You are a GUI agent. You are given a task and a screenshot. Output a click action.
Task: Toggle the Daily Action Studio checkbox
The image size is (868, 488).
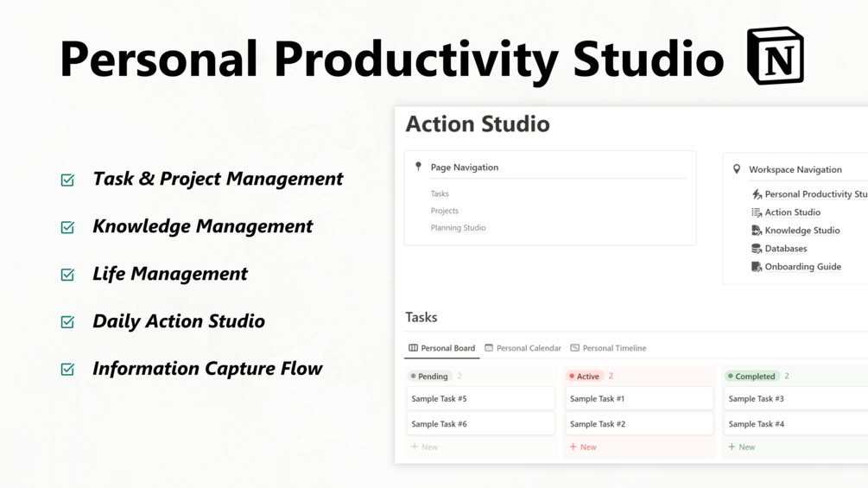[67, 321]
